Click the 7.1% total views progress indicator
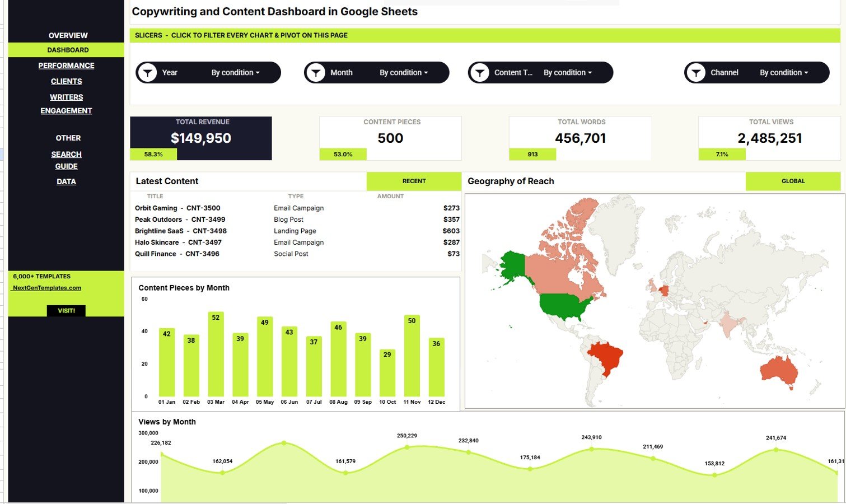 click(x=722, y=154)
